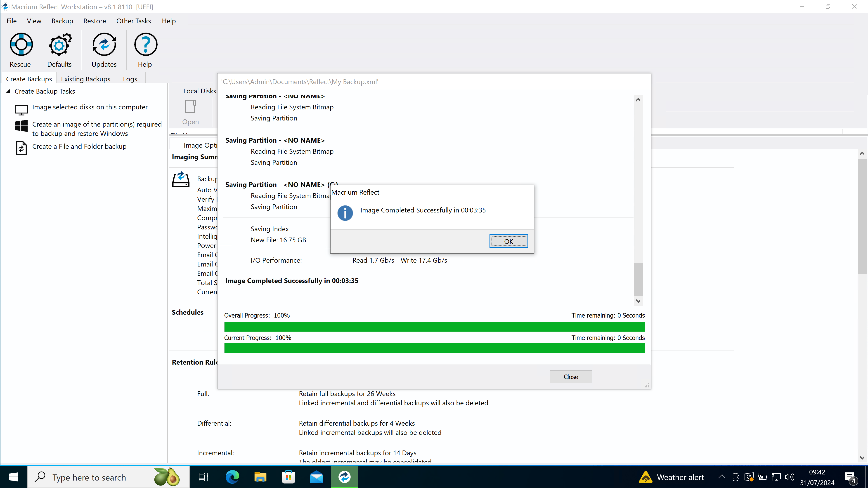Click the File and Folder backup icon
868x488 pixels.
pos(21,148)
